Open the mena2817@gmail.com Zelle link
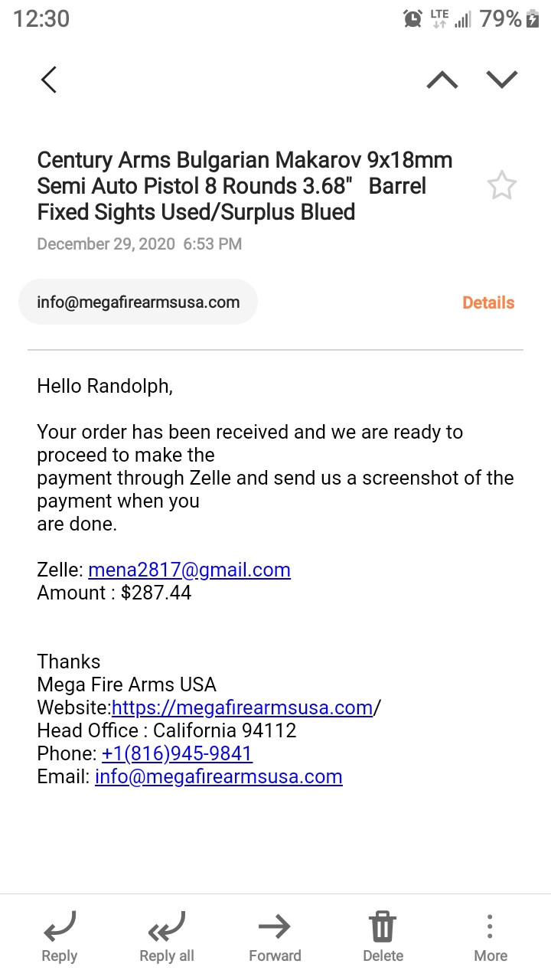 (190, 570)
